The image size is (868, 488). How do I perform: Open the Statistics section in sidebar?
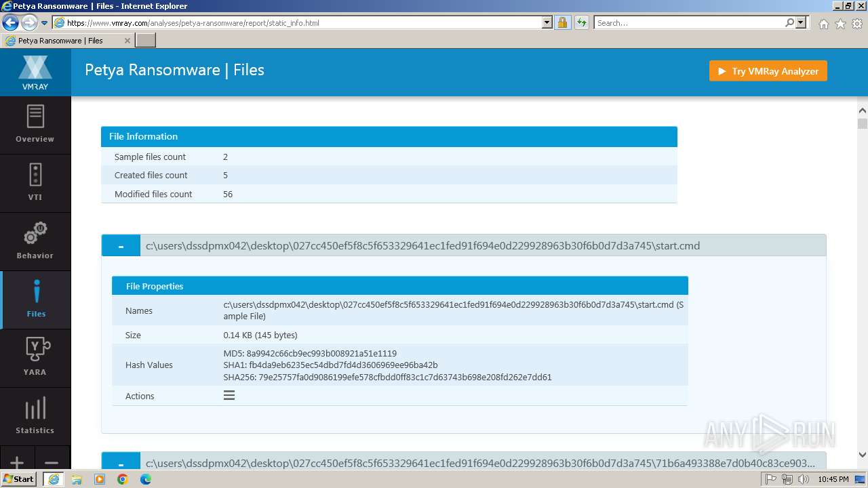tap(35, 416)
